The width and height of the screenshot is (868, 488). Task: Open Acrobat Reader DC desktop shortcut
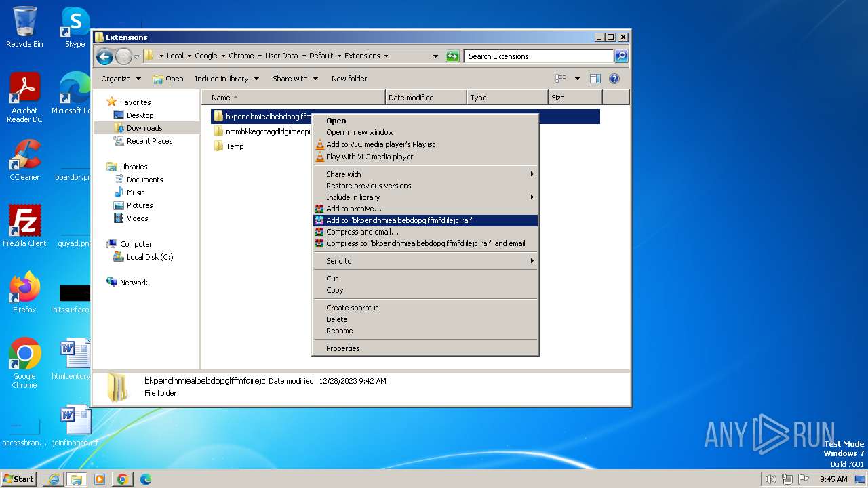click(x=24, y=98)
